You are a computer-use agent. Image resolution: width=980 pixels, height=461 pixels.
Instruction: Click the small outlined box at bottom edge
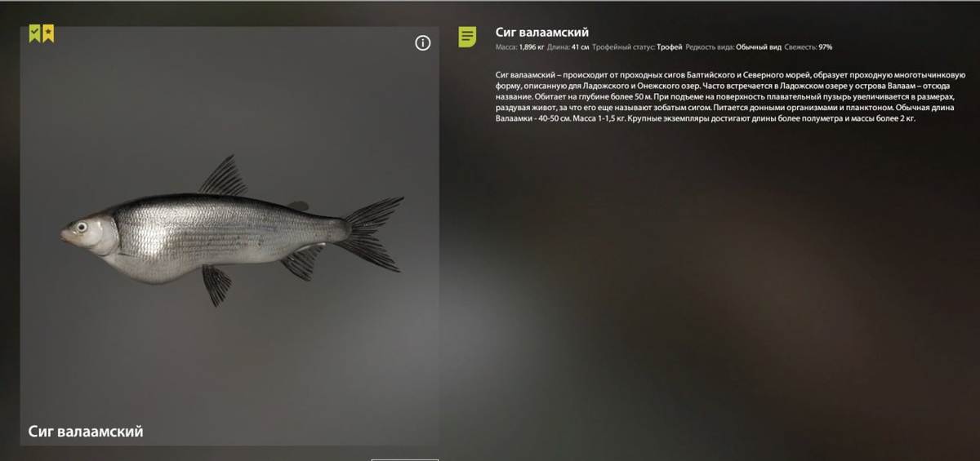coord(405,459)
